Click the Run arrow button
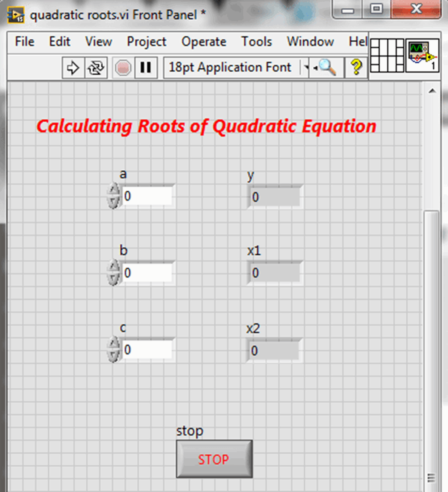 [x=73, y=68]
